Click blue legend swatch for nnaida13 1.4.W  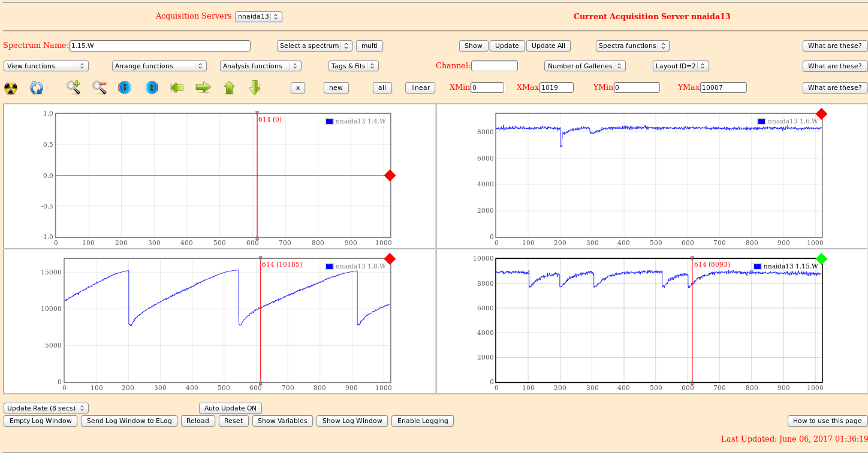tap(329, 122)
